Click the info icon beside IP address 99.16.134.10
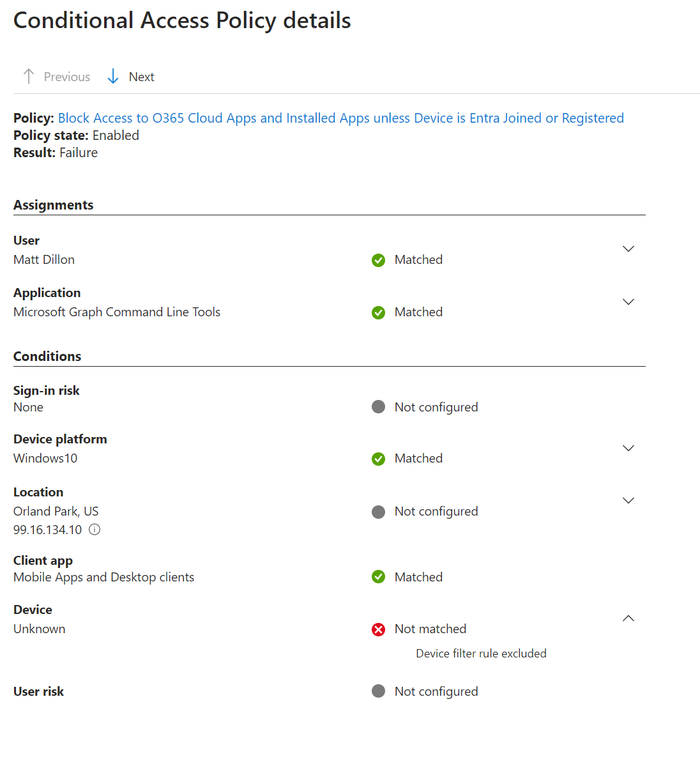The height and width of the screenshot is (759, 700). click(x=95, y=530)
